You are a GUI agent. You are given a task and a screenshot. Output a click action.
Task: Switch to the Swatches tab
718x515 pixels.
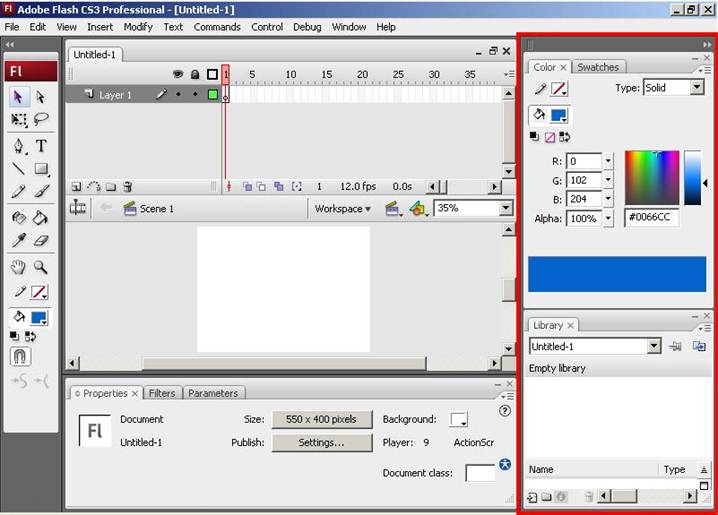coord(598,67)
